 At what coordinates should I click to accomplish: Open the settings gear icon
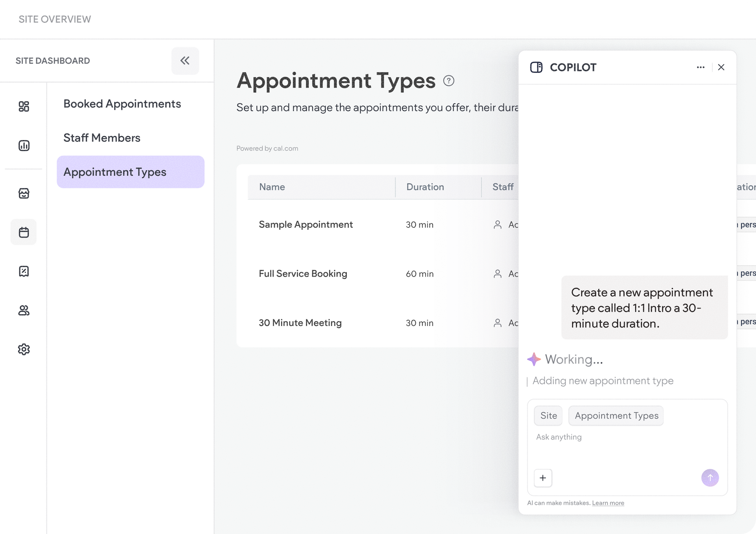tap(24, 349)
